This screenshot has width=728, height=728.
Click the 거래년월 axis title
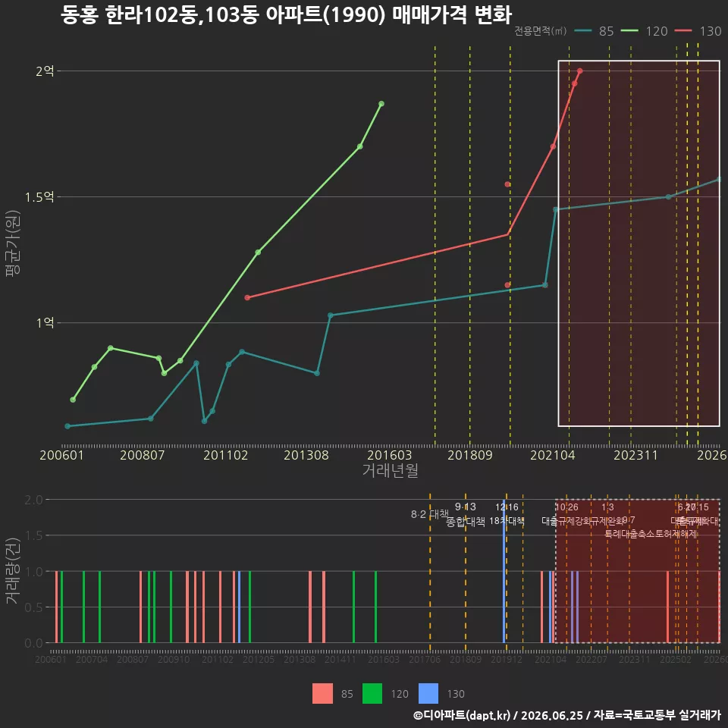pos(390,470)
